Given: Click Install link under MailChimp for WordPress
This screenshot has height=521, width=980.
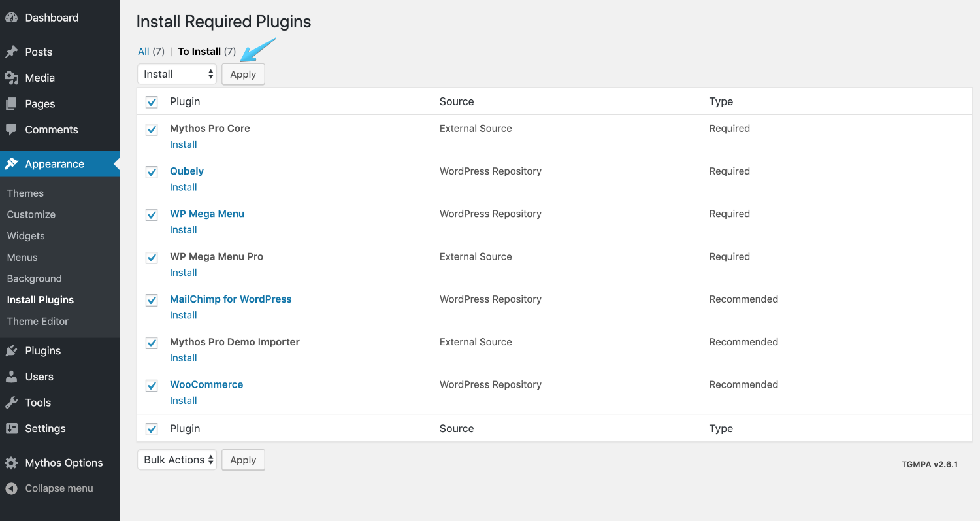Looking at the screenshot, I should pos(184,315).
